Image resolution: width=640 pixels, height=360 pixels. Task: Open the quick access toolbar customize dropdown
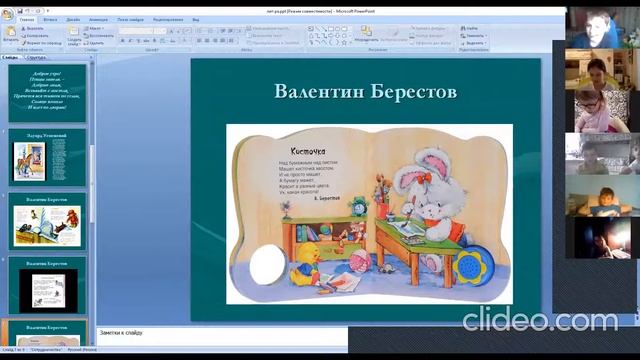tap(48, 11)
